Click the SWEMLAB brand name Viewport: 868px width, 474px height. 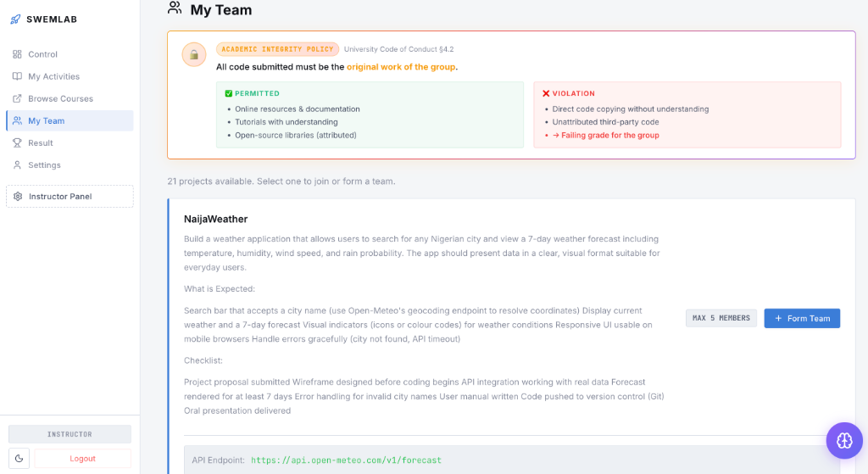(52, 20)
